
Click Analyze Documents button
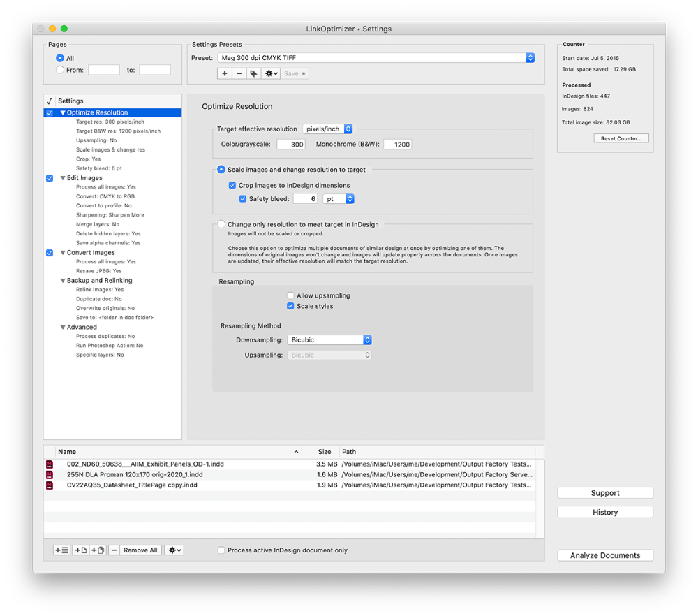pos(605,555)
